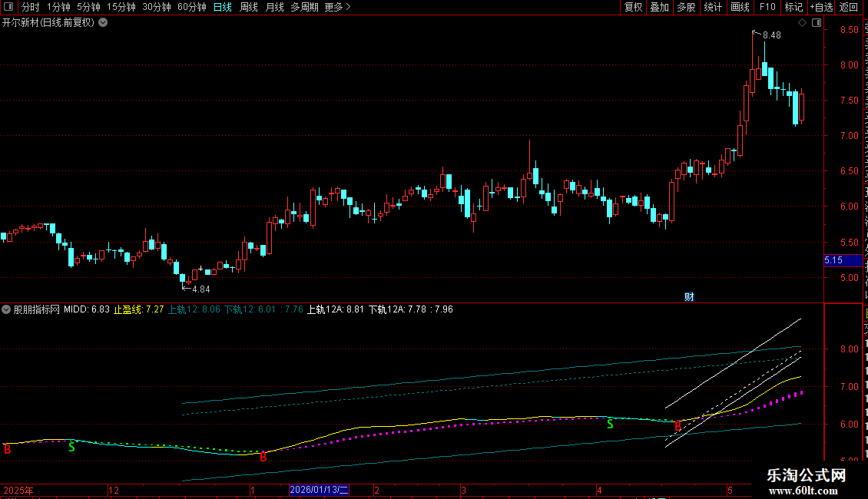Open the F10 company info
Screen dimensions: 868x499
(x=767, y=7)
